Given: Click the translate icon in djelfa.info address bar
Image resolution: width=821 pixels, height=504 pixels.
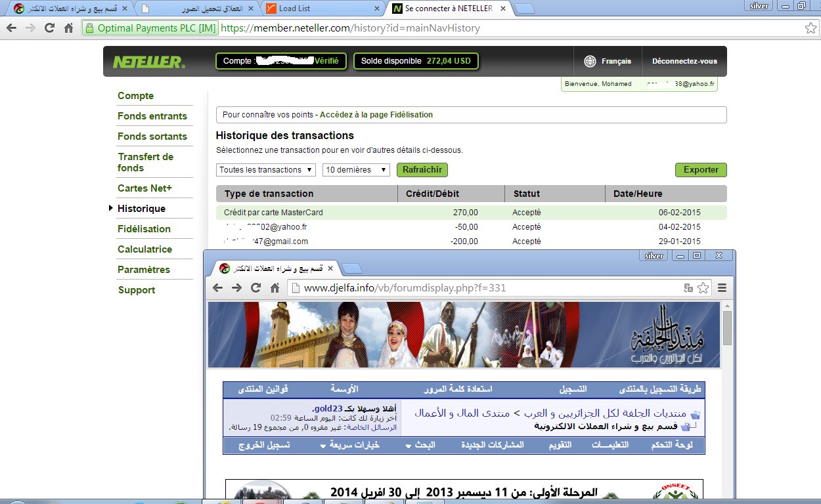Looking at the screenshot, I should (x=688, y=287).
